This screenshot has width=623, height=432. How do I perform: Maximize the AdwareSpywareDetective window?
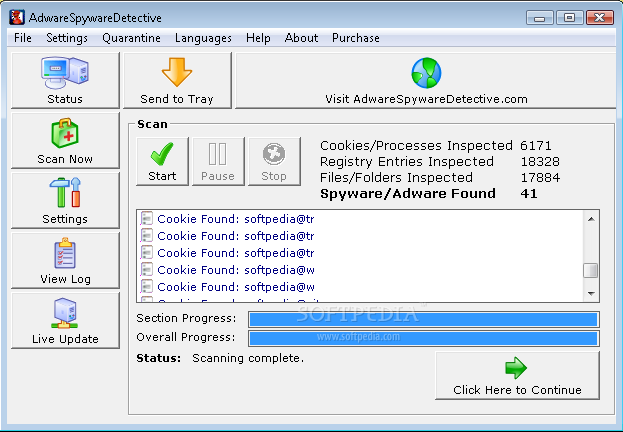point(569,18)
